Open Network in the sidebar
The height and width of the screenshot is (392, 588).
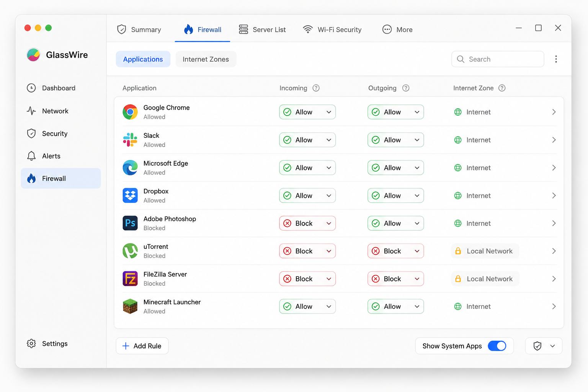61,111
